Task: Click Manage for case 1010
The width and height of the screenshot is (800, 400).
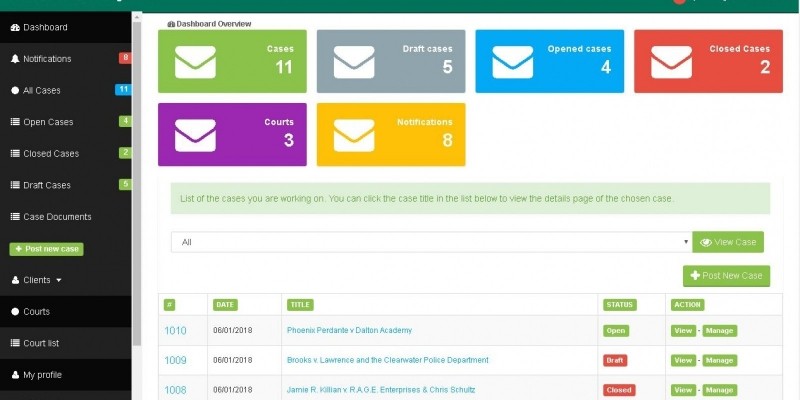Action: pos(719,331)
